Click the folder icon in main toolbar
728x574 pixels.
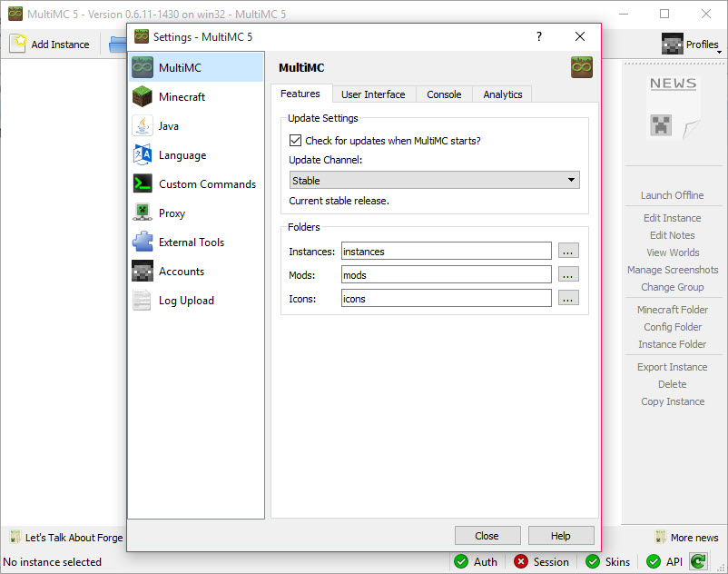click(x=117, y=45)
